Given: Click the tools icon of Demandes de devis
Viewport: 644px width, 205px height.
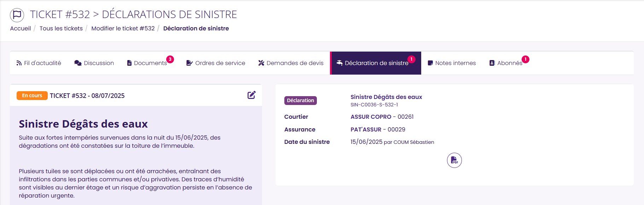Looking at the screenshot, I should (x=261, y=63).
